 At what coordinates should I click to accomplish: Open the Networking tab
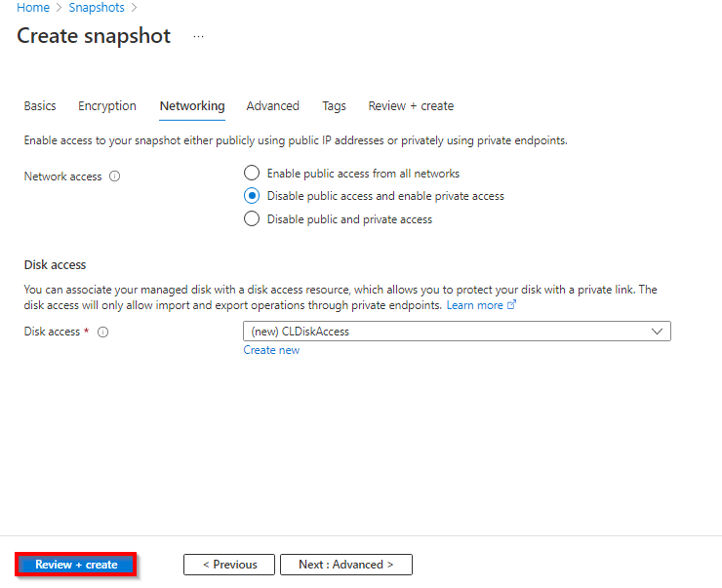click(192, 106)
